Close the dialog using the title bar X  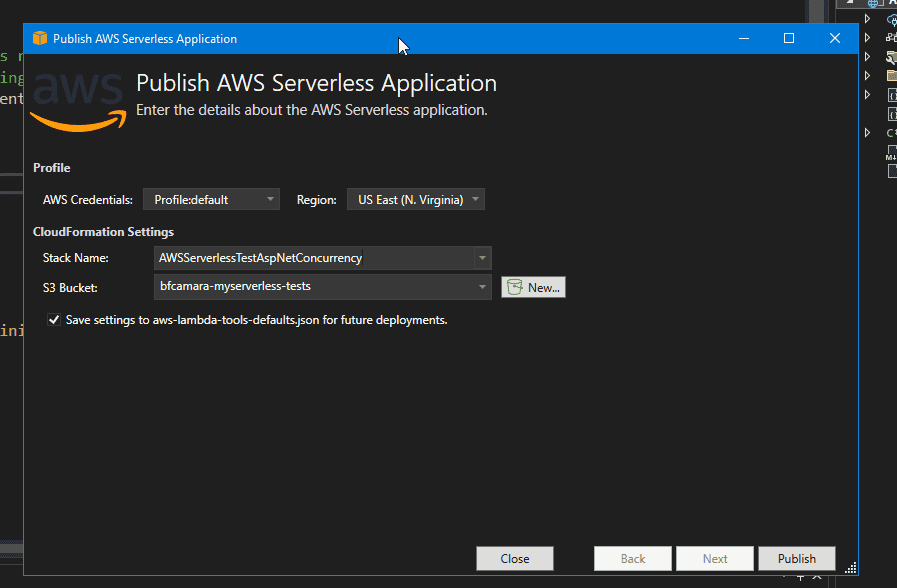(x=834, y=39)
